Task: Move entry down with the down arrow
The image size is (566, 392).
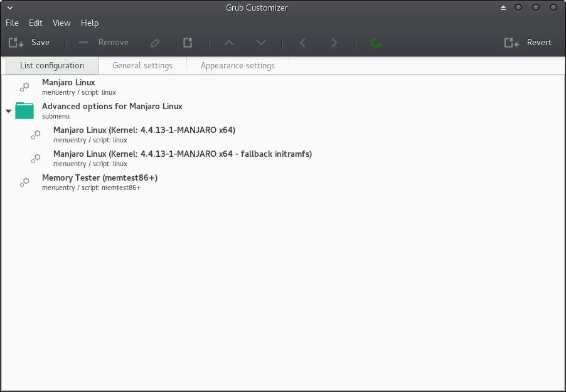Action: pyautogui.click(x=260, y=43)
